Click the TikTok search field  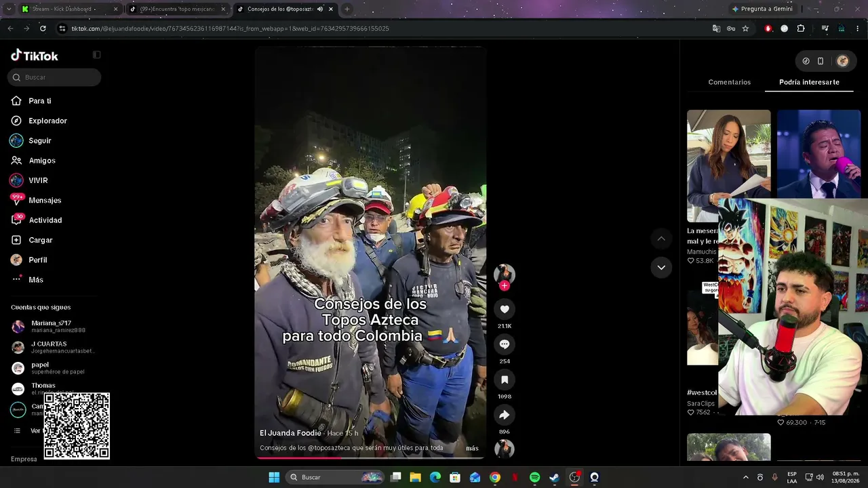(54, 77)
